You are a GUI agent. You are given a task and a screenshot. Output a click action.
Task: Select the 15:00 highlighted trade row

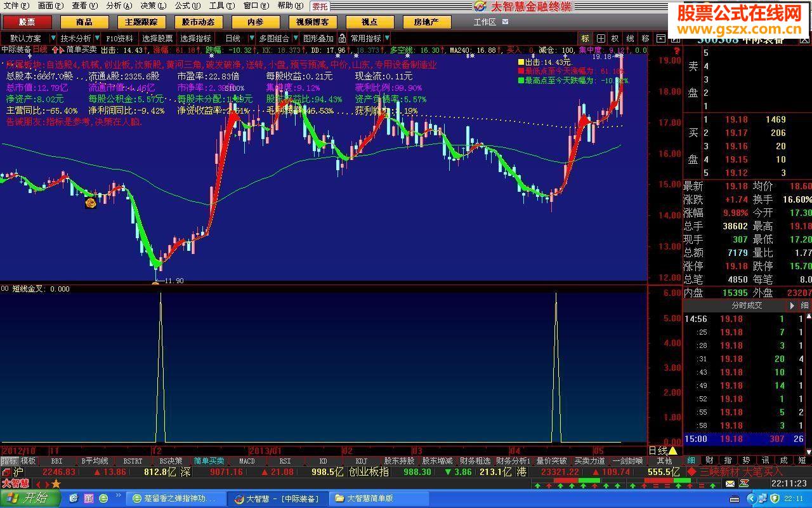[x=743, y=439]
